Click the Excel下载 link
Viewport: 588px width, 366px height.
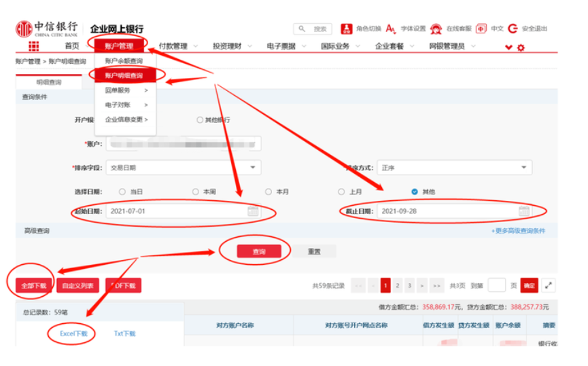tap(73, 333)
